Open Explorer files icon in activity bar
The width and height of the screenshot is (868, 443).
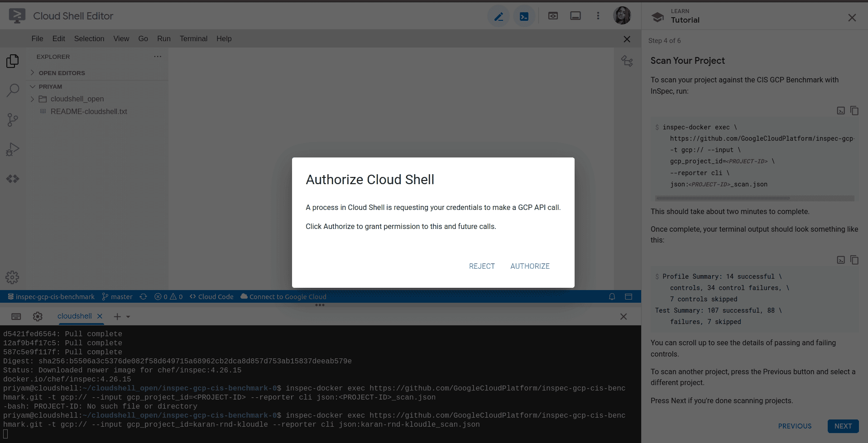click(x=13, y=61)
